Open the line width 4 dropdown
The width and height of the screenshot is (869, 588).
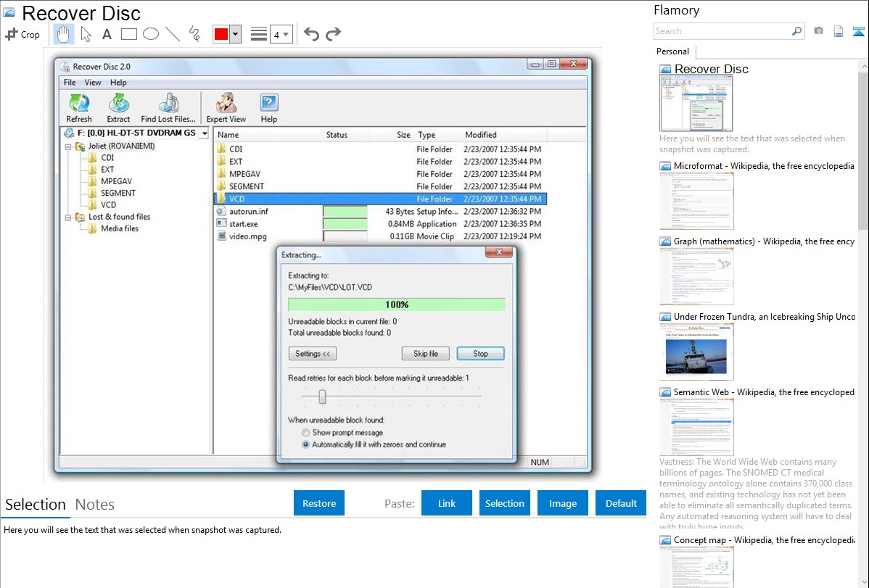click(x=281, y=35)
